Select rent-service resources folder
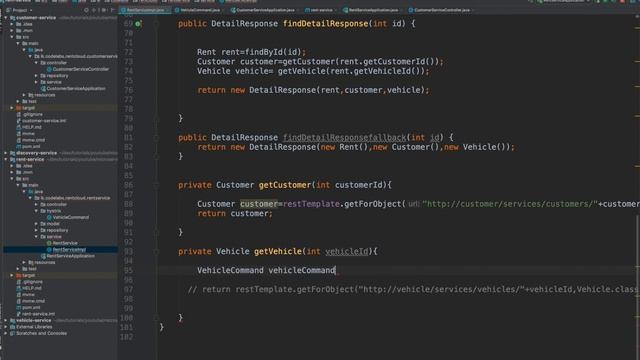 click(42, 262)
